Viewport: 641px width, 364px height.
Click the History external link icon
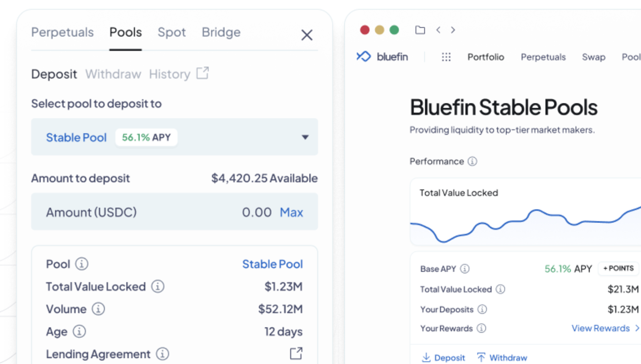[203, 73]
